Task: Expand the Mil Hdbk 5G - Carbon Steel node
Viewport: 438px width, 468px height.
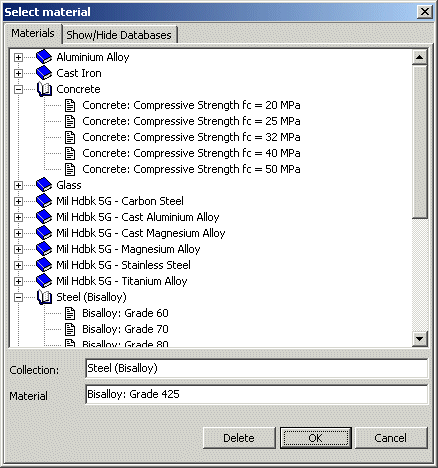Action: pyautogui.click(x=19, y=201)
